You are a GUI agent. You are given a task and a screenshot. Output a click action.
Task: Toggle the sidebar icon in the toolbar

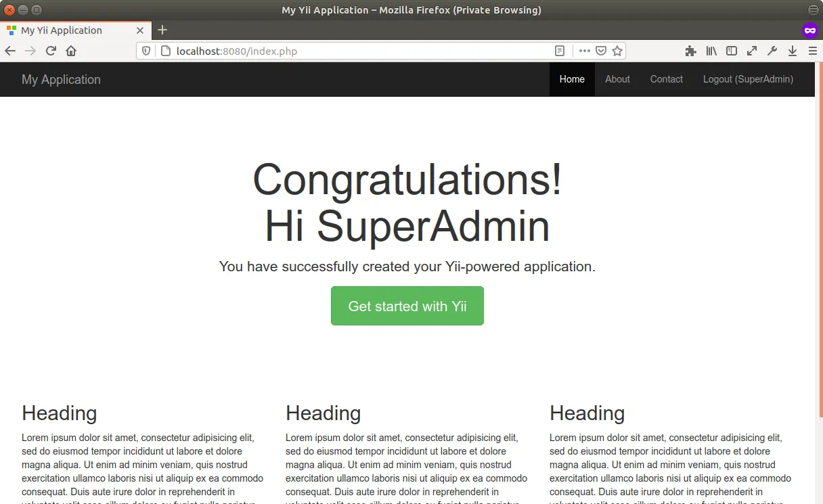coord(732,51)
